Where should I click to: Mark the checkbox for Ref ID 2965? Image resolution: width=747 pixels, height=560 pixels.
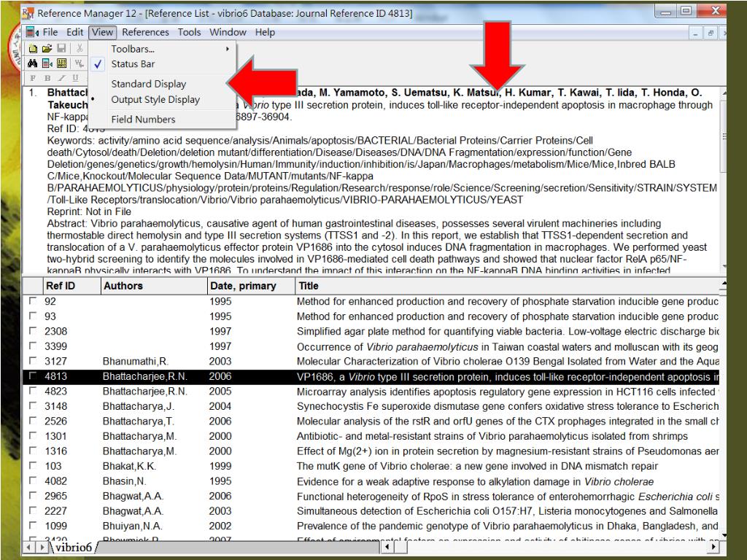coord(32,496)
